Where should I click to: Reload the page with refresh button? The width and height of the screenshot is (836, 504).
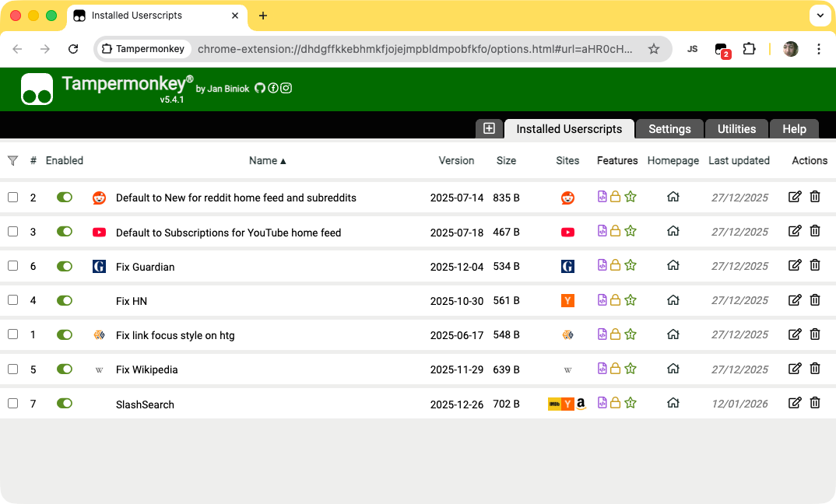pos(73,49)
